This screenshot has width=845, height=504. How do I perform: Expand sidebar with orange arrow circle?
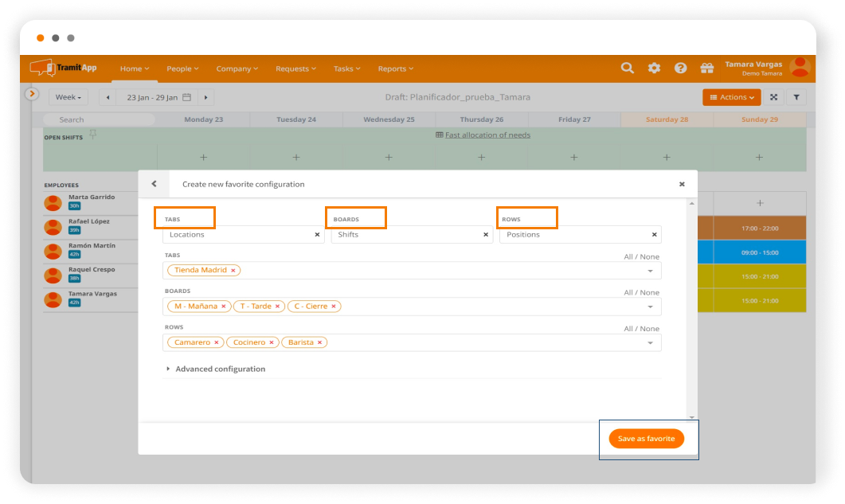32,94
